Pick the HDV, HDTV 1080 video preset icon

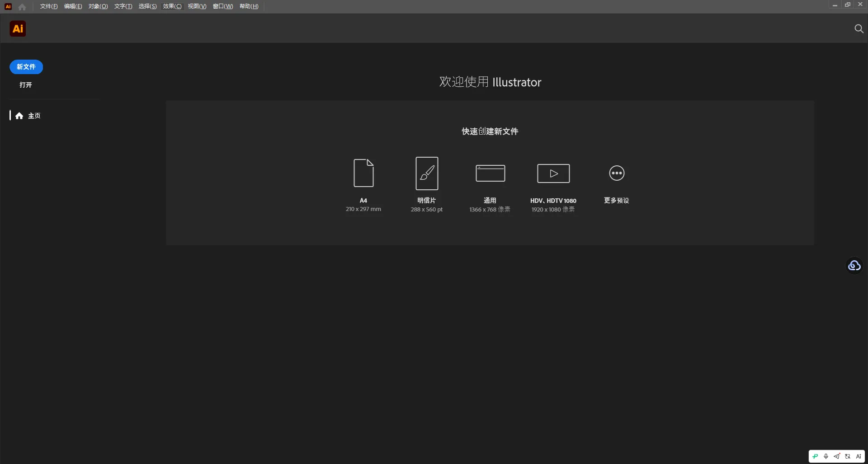click(553, 173)
